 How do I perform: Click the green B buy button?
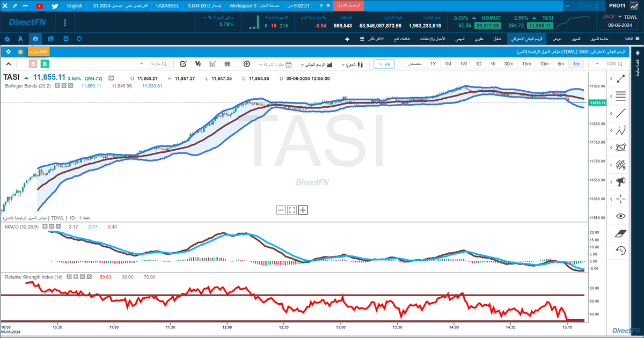[x=46, y=64]
